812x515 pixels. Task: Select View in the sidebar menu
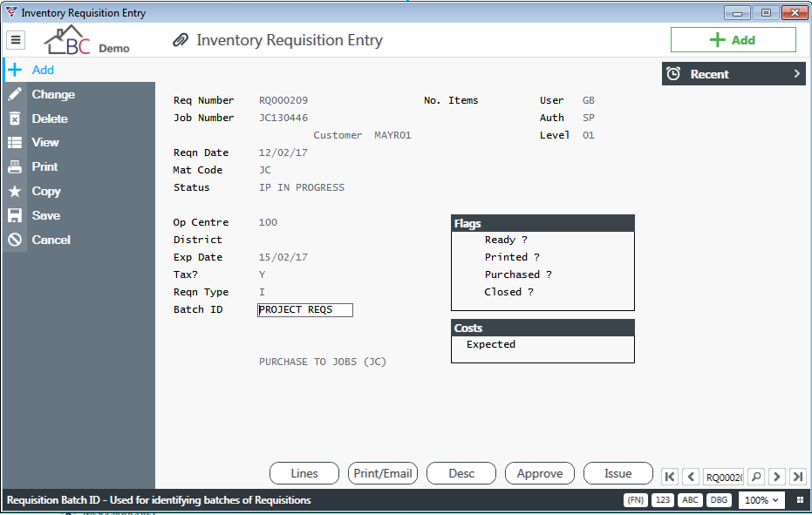[78, 142]
